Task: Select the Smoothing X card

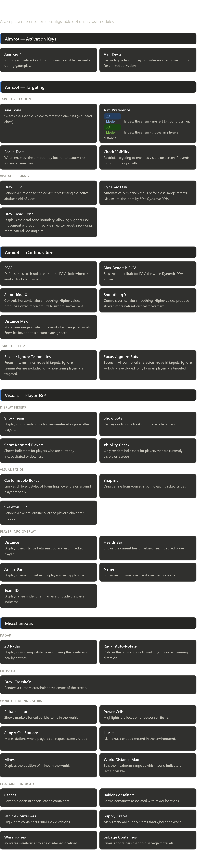Action: coord(49,300)
